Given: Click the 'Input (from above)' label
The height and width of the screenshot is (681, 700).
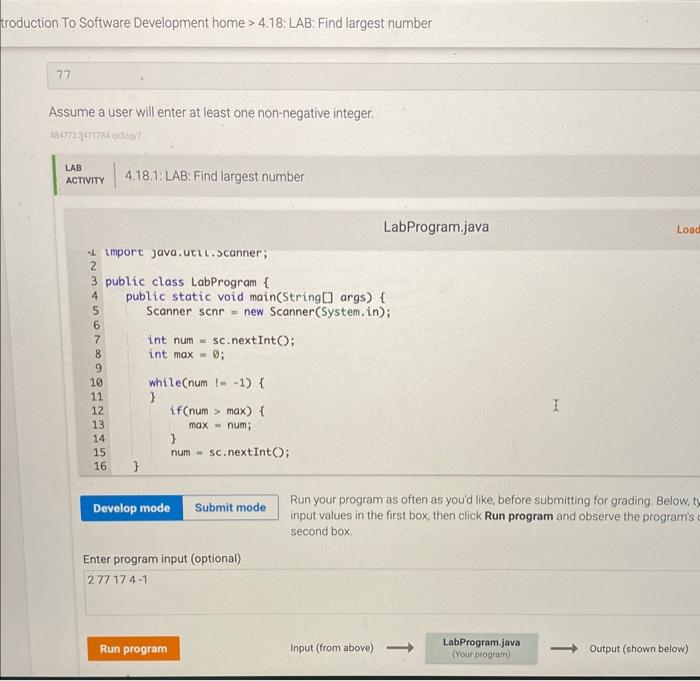Looking at the screenshot, I should 332,648.
